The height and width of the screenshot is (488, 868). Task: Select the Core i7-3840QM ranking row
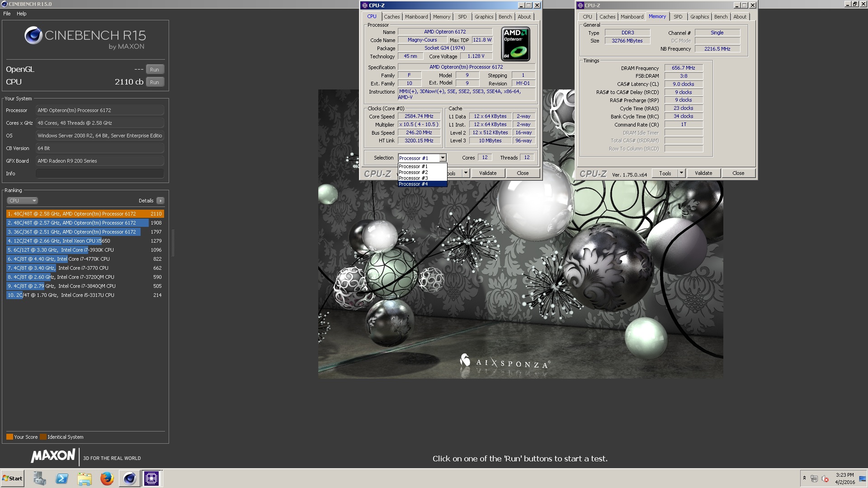coord(85,286)
